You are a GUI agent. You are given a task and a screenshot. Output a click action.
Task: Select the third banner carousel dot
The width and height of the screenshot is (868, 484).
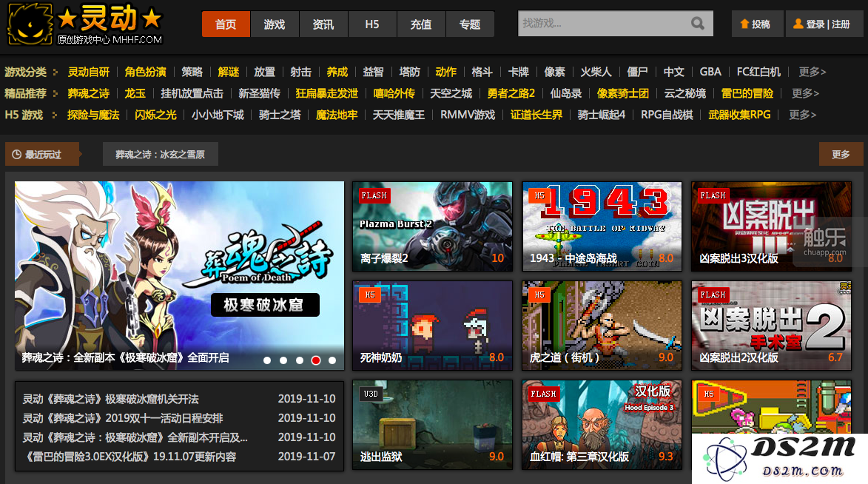[300, 360]
